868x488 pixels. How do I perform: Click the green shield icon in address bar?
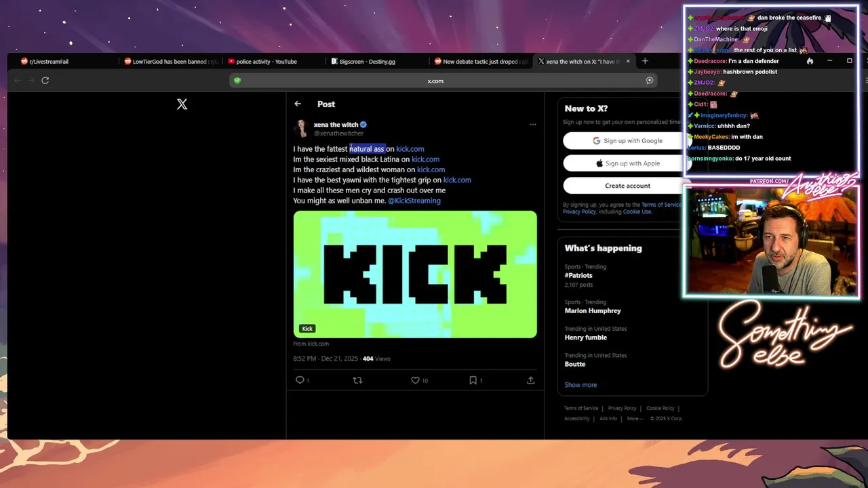coord(237,81)
